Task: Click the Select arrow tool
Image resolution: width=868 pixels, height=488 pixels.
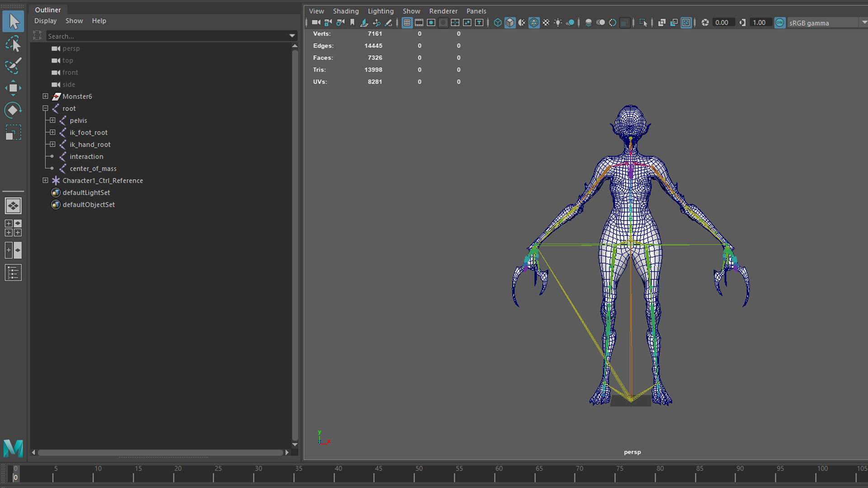Action: pyautogui.click(x=13, y=21)
